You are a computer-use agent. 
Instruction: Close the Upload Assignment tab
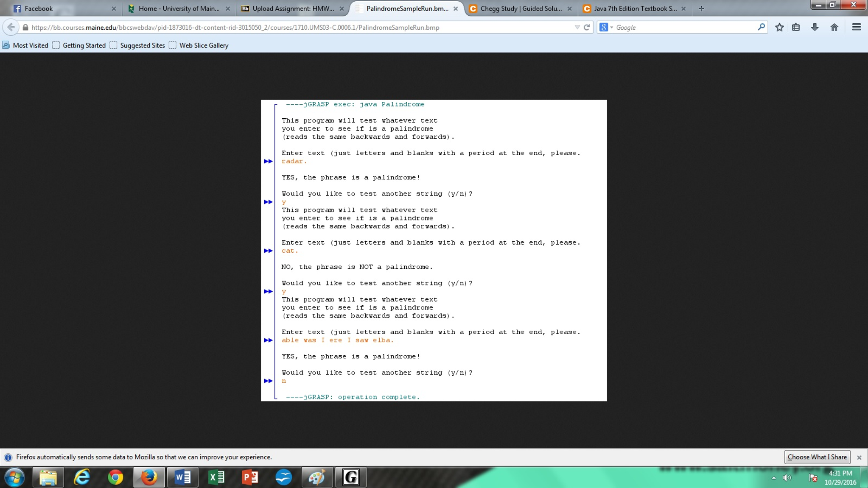coord(342,8)
